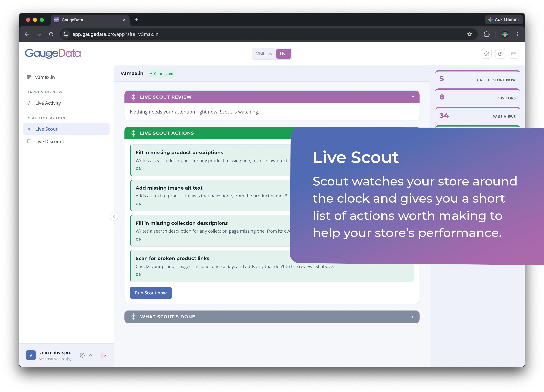Switch to Visibility mode
544x392 pixels.
(264, 54)
